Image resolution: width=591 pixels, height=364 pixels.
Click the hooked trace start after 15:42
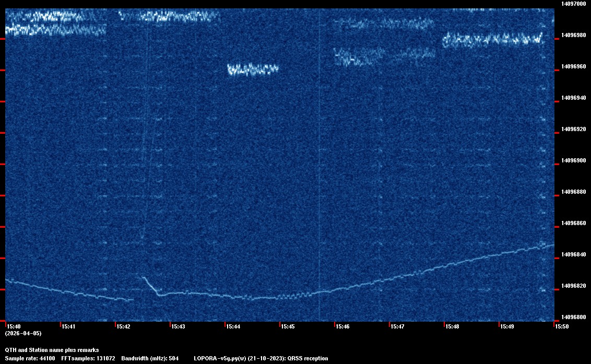click(x=145, y=278)
